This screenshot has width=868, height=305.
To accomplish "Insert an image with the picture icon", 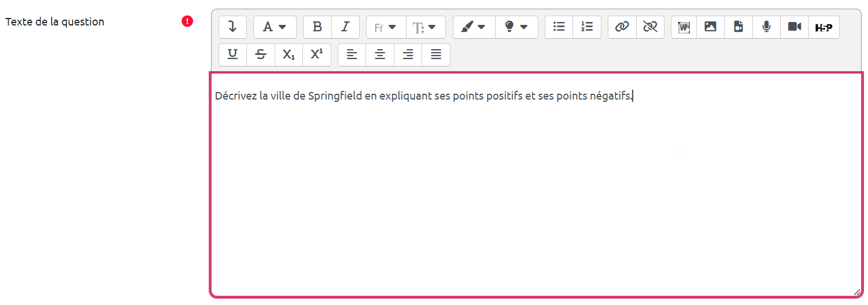I will point(710,27).
